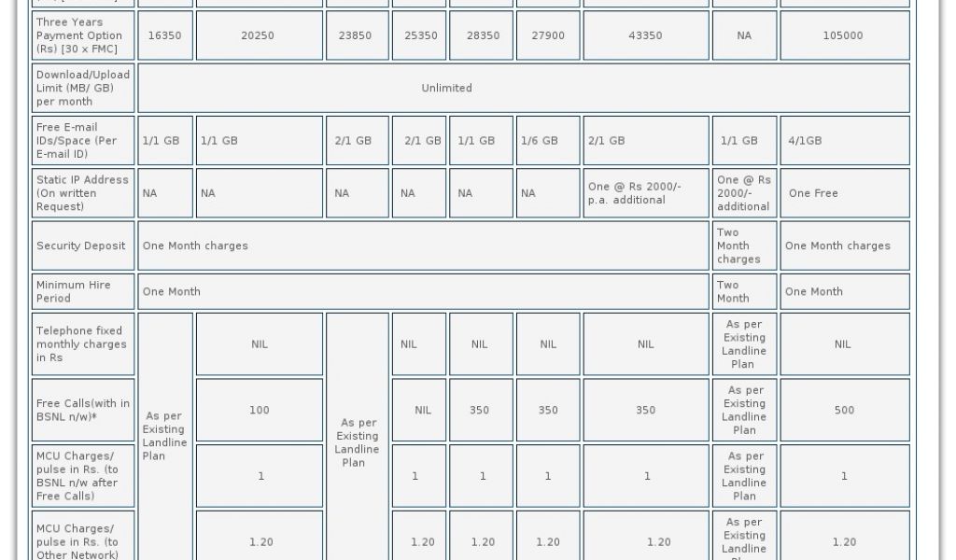Click the Minimum Hire Period row label
Viewport: 956px width, 560px height.
click(x=83, y=291)
